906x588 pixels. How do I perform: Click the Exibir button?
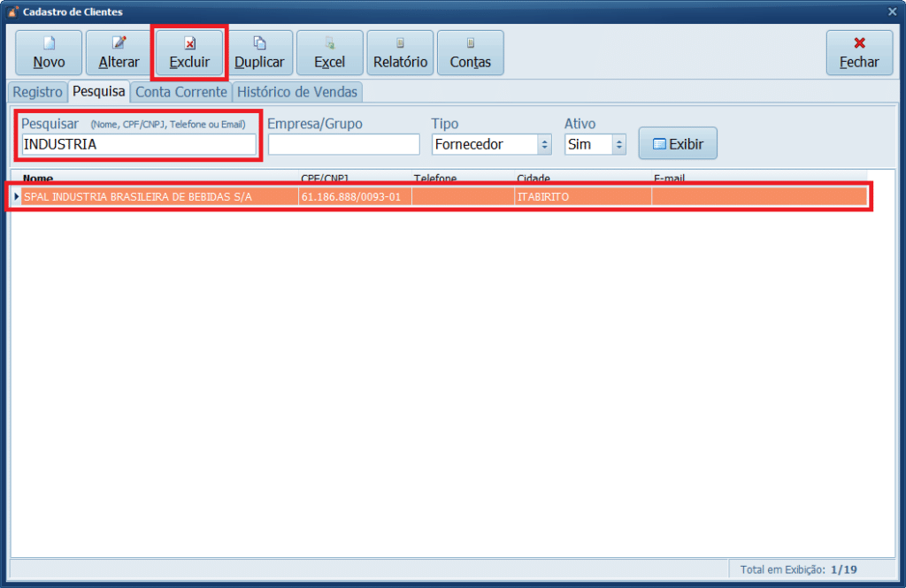(x=678, y=143)
